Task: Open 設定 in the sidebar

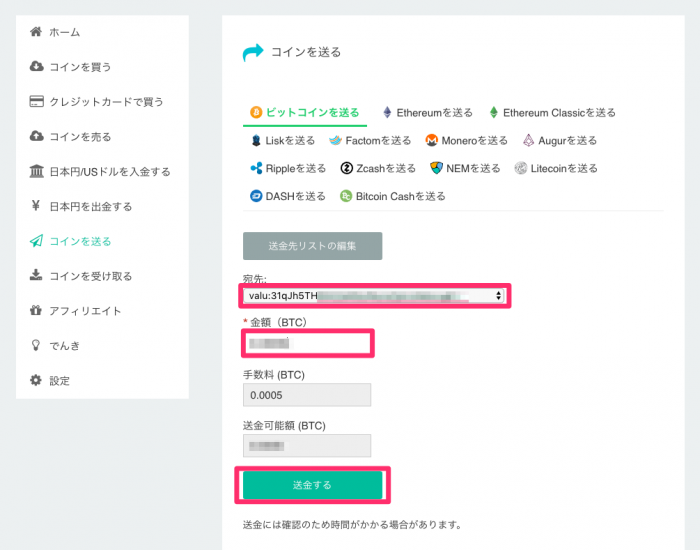Action: (59, 380)
